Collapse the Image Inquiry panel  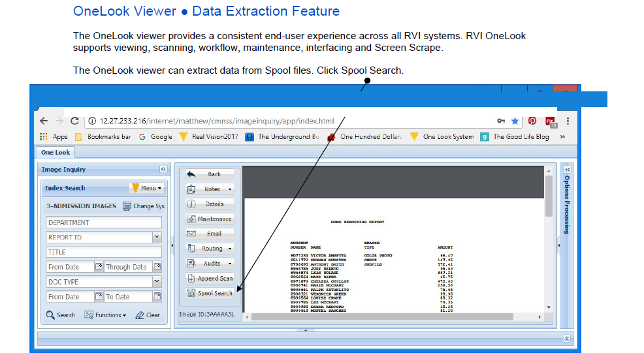point(163,169)
